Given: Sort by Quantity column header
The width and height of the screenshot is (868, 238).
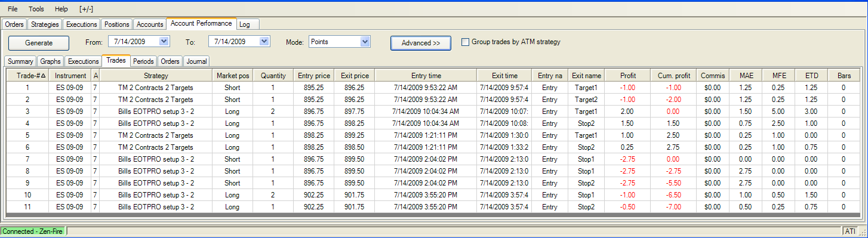Looking at the screenshot, I should point(273,76).
